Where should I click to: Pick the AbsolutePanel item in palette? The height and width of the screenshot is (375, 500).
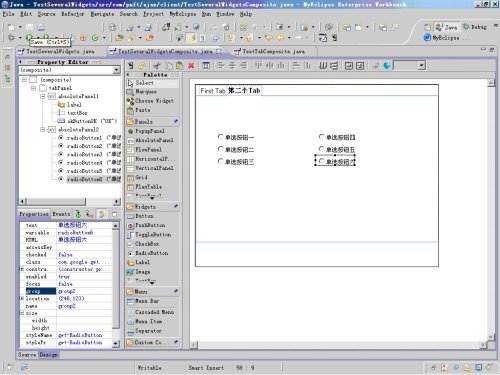tap(150, 140)
